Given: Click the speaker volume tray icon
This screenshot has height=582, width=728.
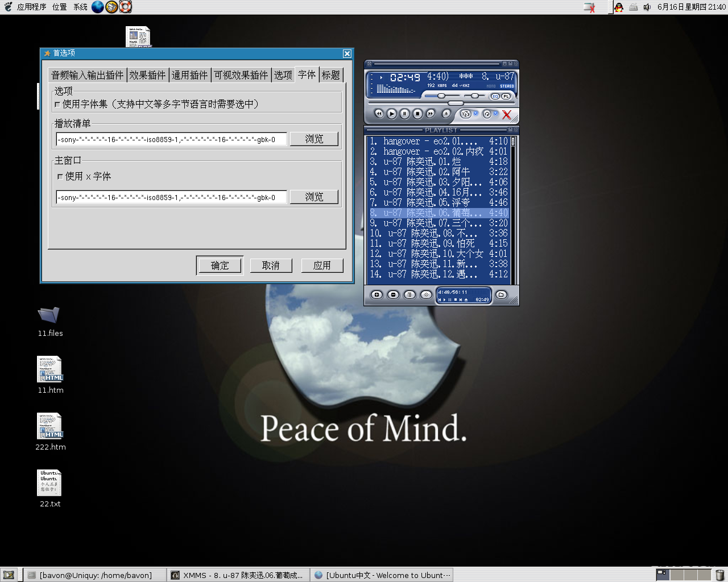Looking at the screenshot, I should (x=647, y=7).
